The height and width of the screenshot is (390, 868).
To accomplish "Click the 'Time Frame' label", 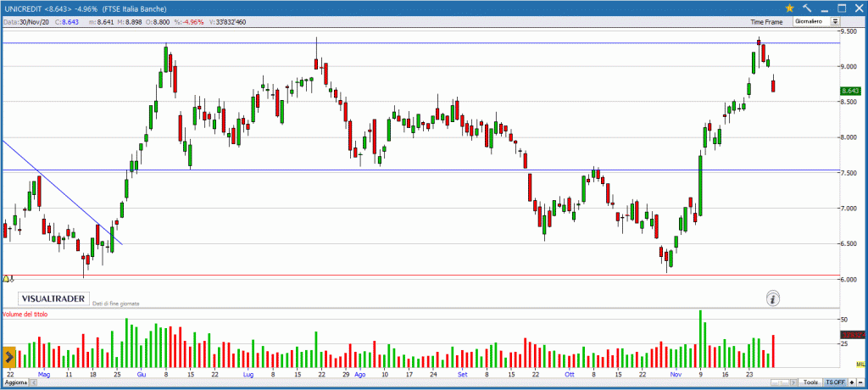I will [x=766, y=22].
